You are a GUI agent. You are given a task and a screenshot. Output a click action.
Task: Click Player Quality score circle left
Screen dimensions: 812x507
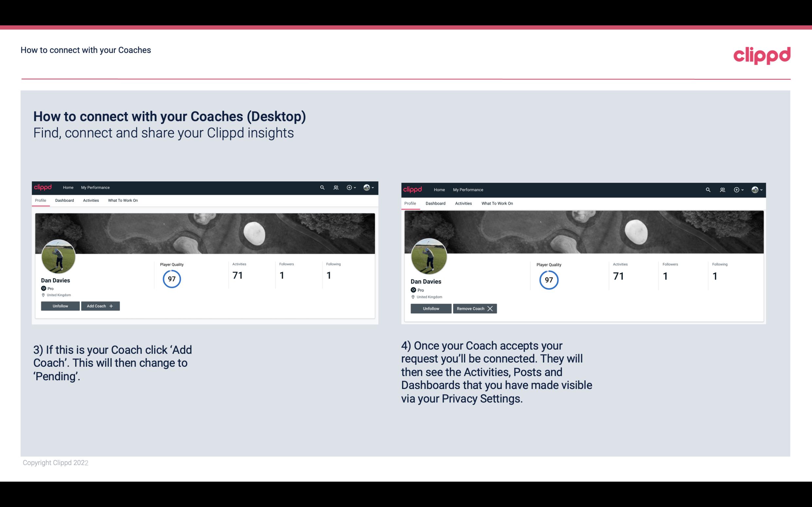(x=171, y=278)
